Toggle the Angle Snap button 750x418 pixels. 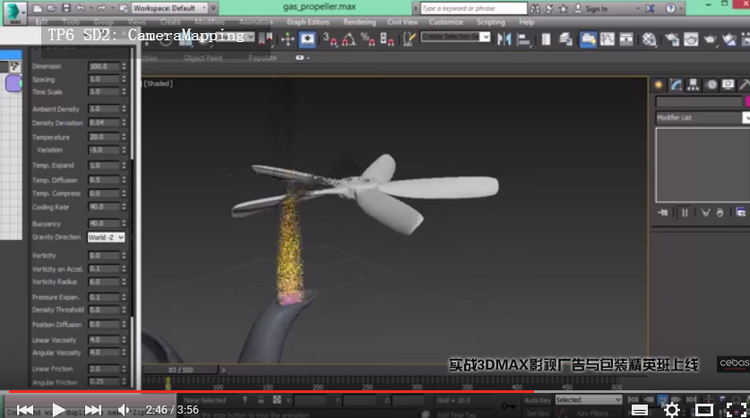click(349, 39)
